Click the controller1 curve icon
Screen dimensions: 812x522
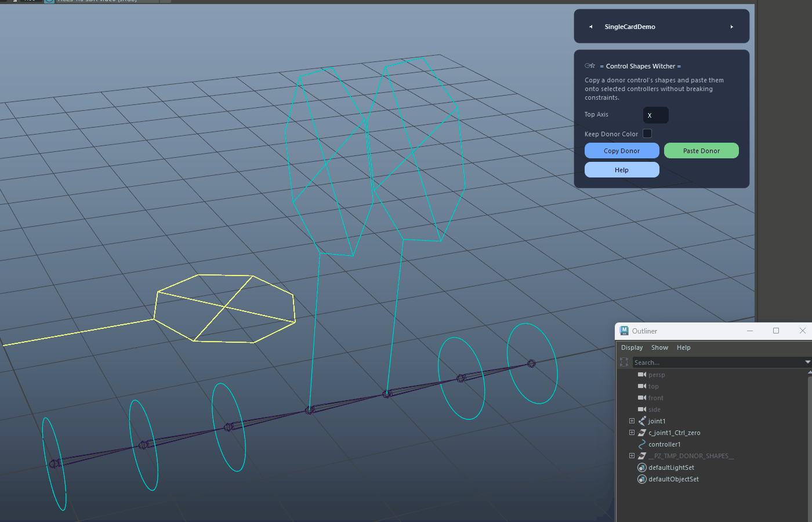click(x=642, y=444)
